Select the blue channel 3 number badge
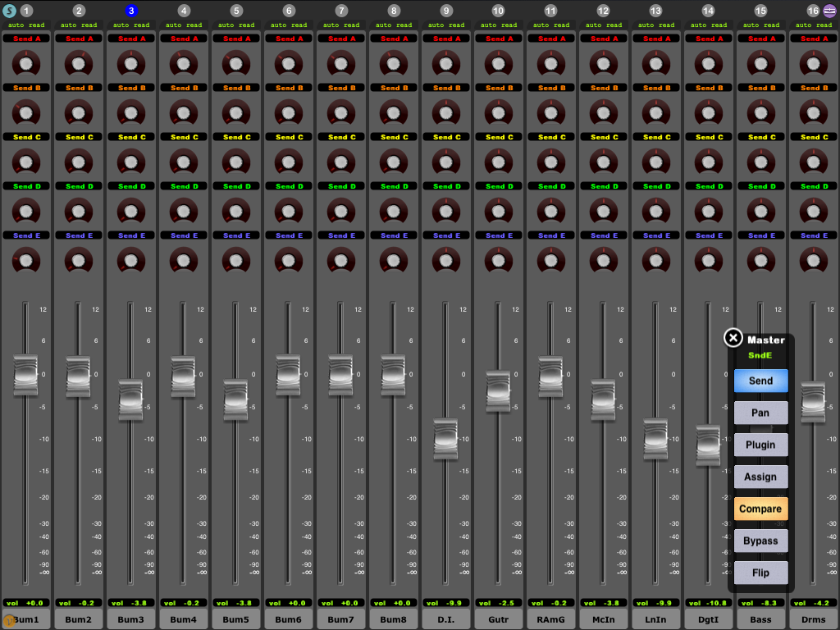The image size is (840, 630). tap(131, 10)
